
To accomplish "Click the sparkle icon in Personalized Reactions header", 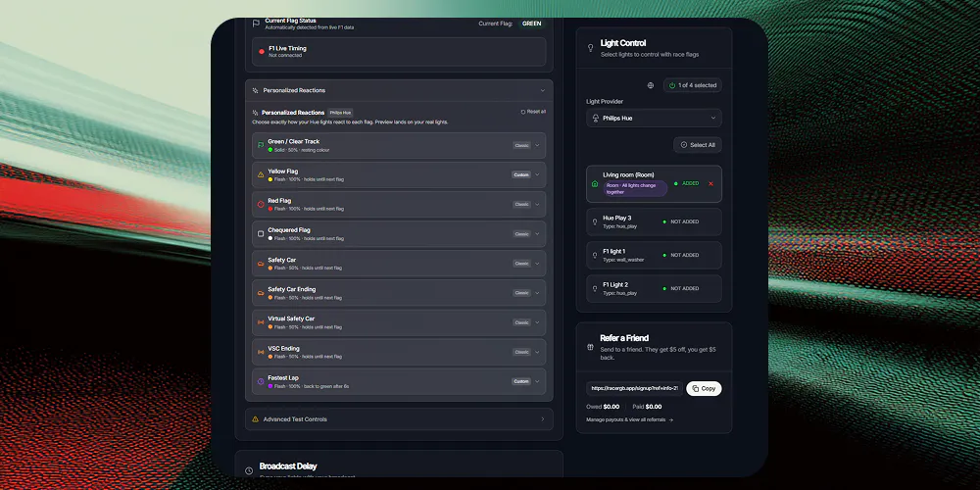I will click(x=255, y=90).
